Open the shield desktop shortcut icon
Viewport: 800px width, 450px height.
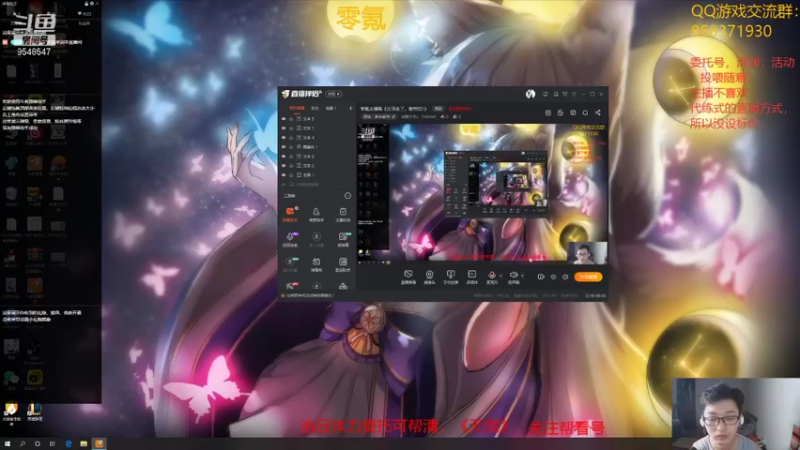coord(10,412)
